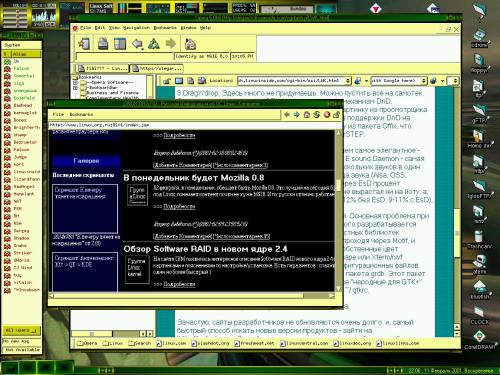Open the back button history dropdown arrow
Screen dimensions: 500x375
143,49
